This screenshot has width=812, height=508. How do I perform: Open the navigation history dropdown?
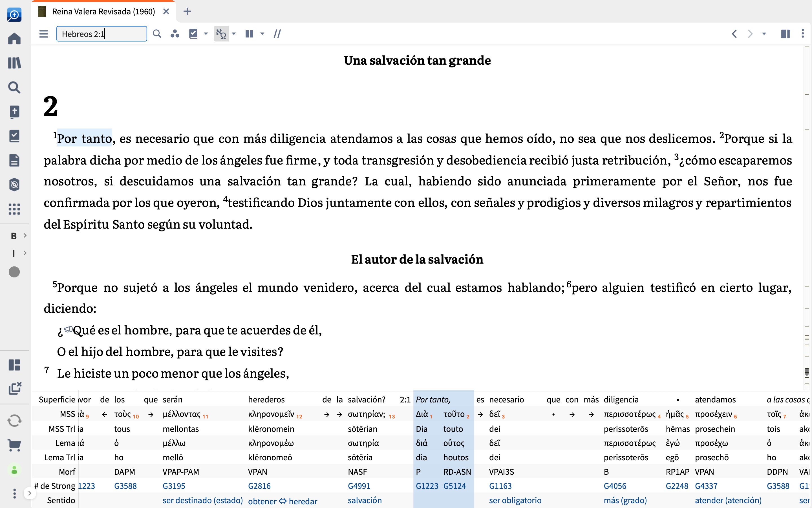764,34
